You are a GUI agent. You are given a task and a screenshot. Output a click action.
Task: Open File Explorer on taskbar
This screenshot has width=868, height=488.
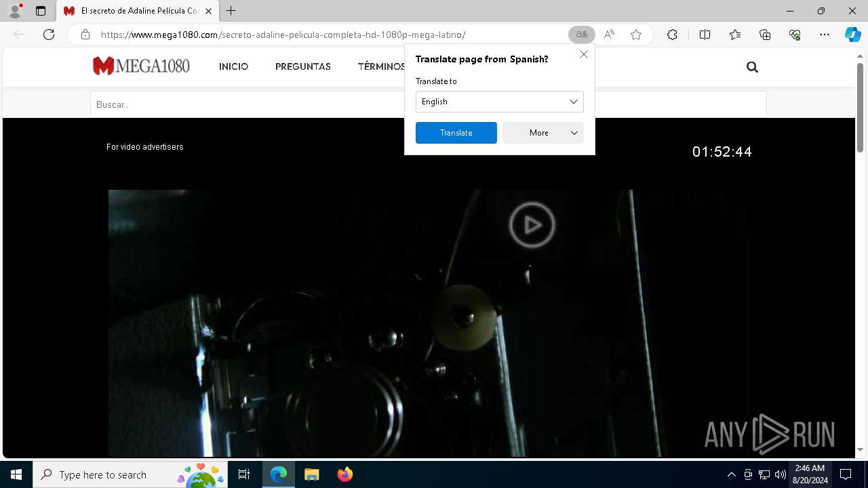[x=312, y=474]
